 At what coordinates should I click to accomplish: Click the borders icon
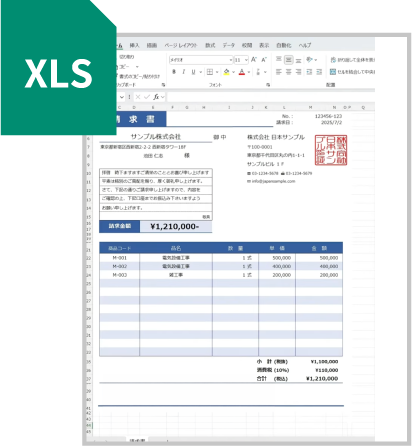[210, 72]
